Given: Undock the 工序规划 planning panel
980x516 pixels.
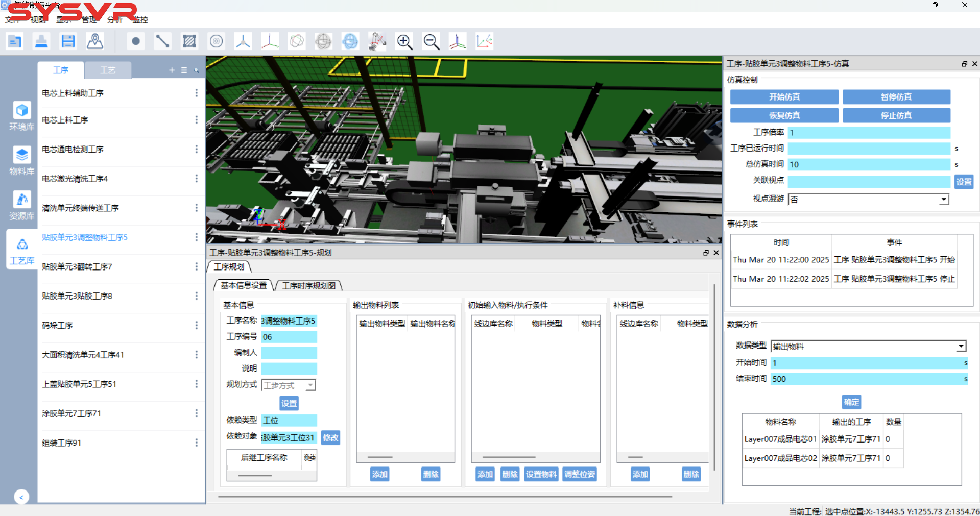Looking at the screenshot, I should 706,253.
